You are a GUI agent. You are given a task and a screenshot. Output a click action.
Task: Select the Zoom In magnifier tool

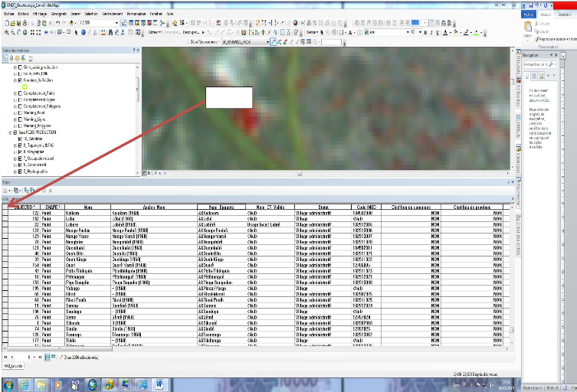[7, 33]
